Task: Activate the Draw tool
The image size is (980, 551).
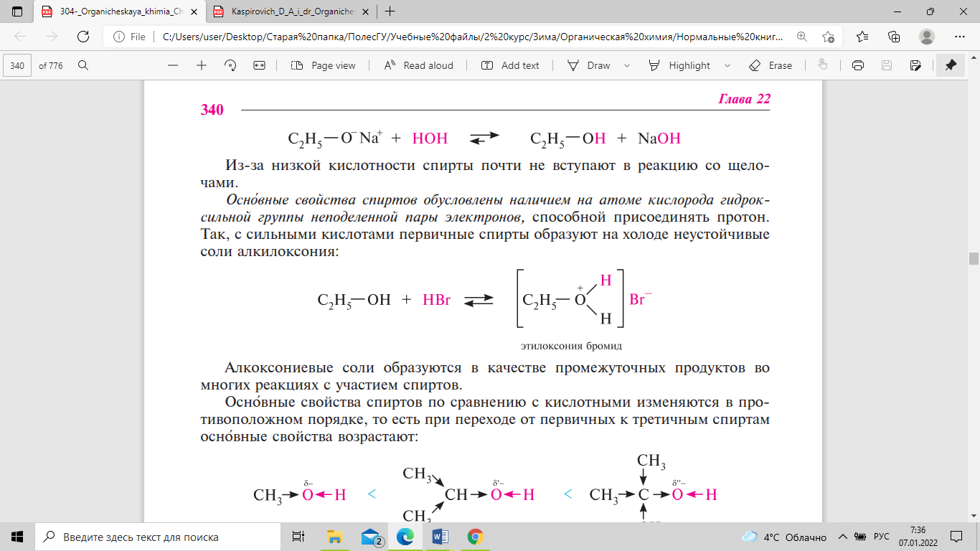Action: [589, 65]
